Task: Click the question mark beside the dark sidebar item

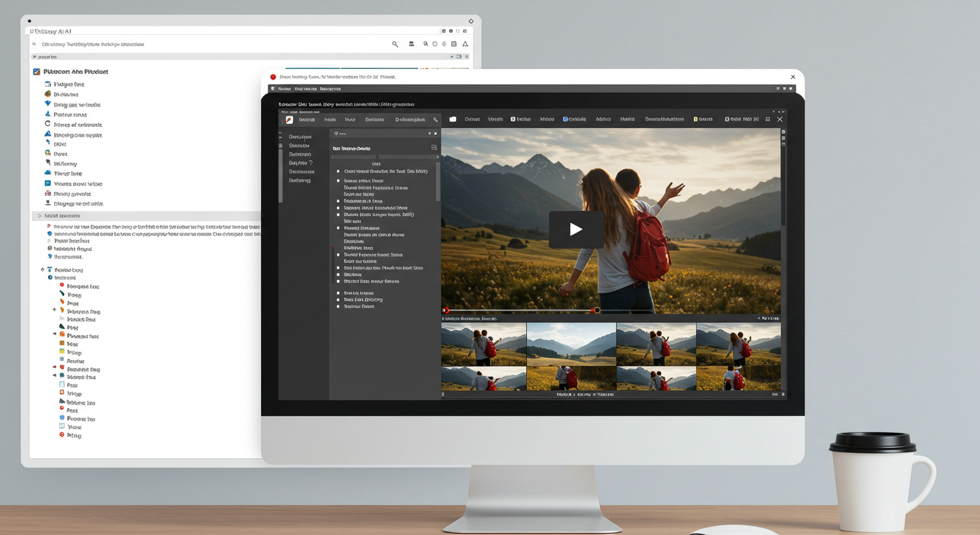Action: pos(310,162)
